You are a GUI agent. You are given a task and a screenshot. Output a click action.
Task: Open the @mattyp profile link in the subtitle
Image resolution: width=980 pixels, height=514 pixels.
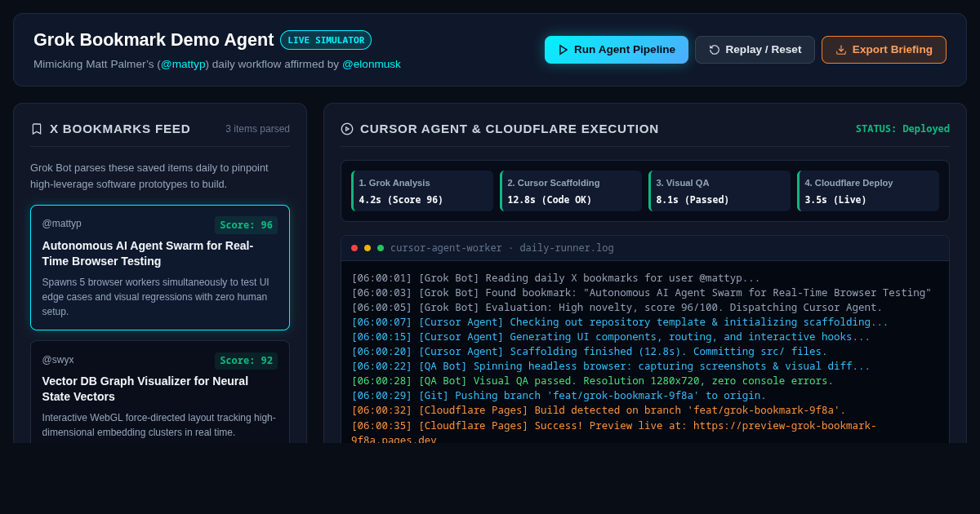185,64
